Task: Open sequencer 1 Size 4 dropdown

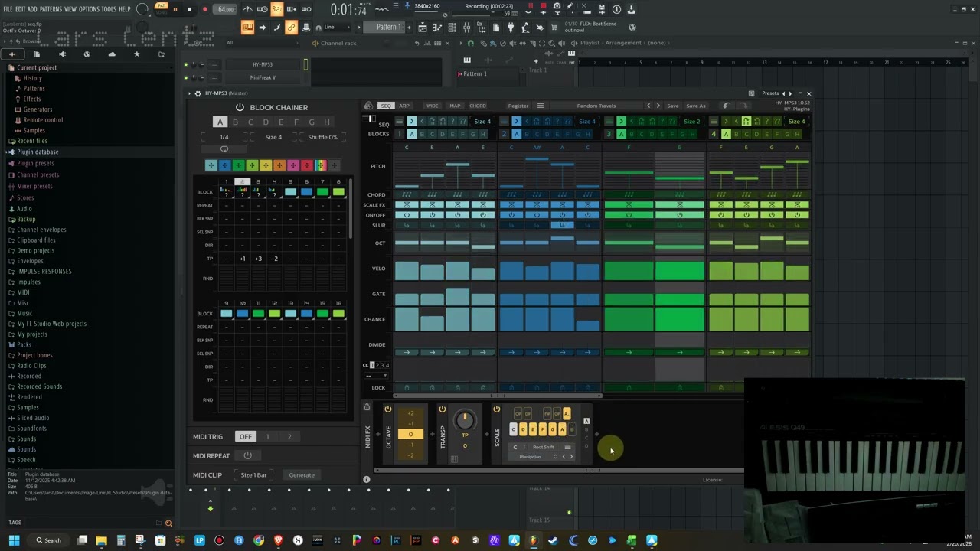Action: pos(482,121)
